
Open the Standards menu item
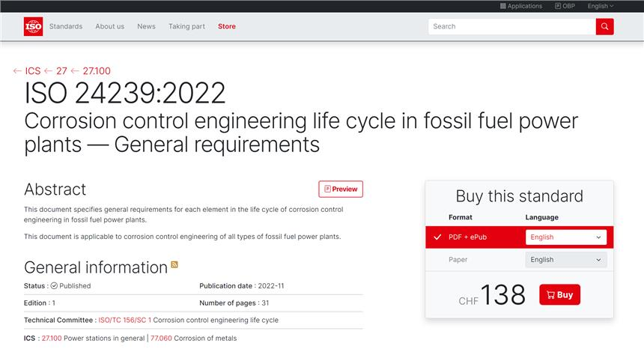[66, 26]
